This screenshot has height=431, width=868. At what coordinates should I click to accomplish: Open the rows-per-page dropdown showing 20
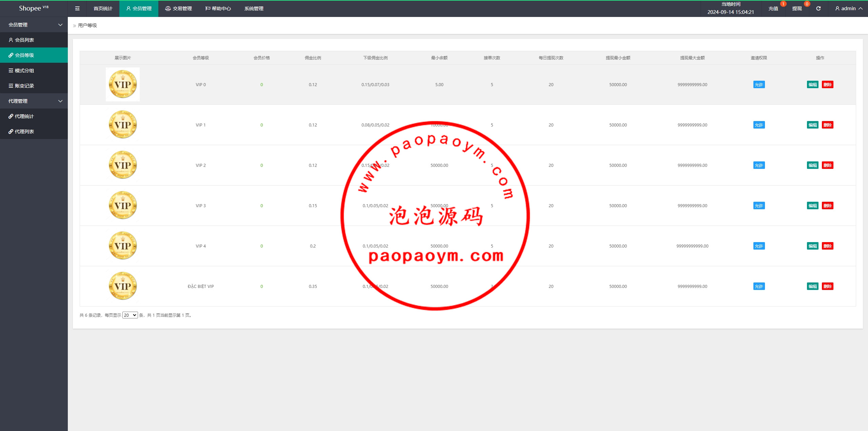(130, 315)
